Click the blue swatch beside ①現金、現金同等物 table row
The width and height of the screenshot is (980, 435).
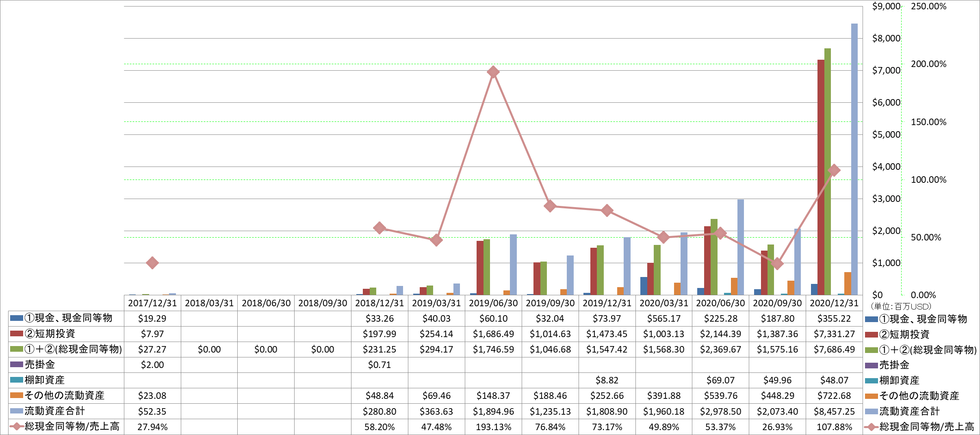point(17,318)
